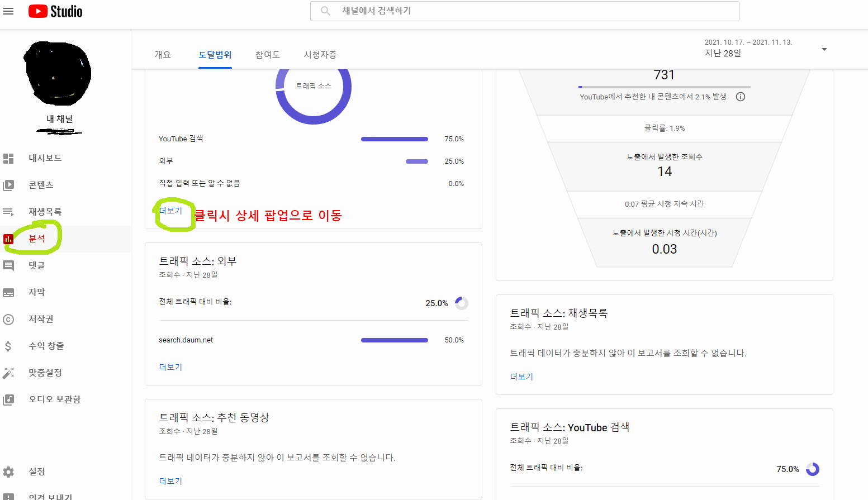Switch to the 시청자층 tab
Image resolution: width=868 pixels, height=500 pixels.
point(320,55)
